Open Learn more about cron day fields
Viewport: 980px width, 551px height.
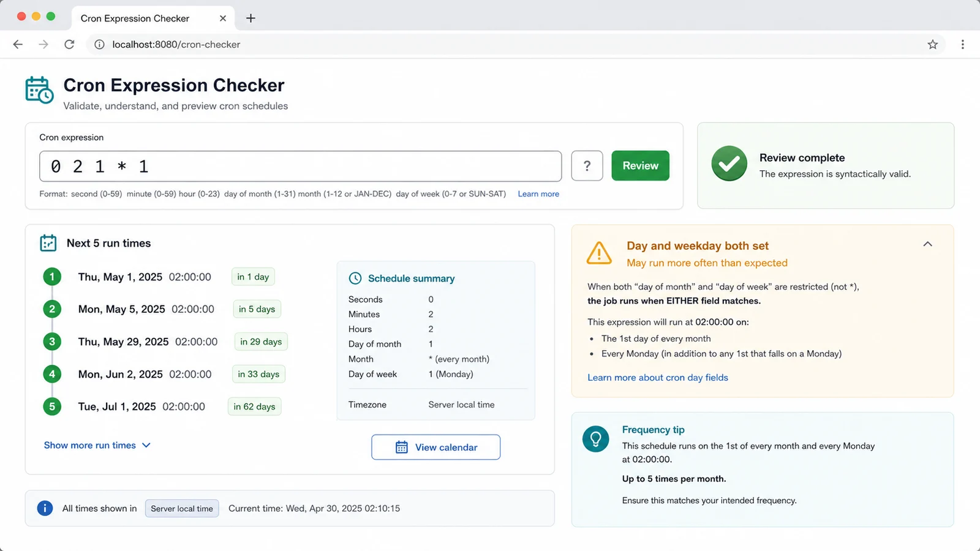click(x=658, y=378)
